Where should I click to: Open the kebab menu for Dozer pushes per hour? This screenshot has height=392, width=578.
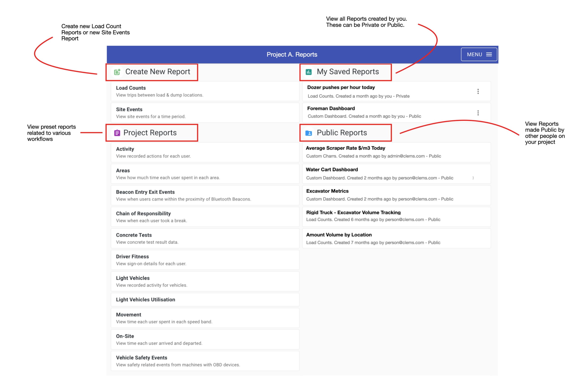(x=478, y=91)
